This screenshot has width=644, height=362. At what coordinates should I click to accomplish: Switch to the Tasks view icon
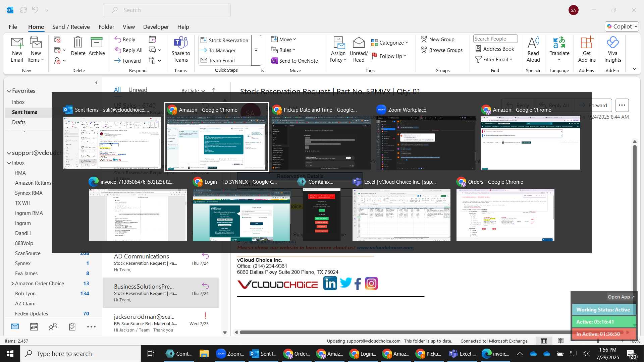(72, 326)
